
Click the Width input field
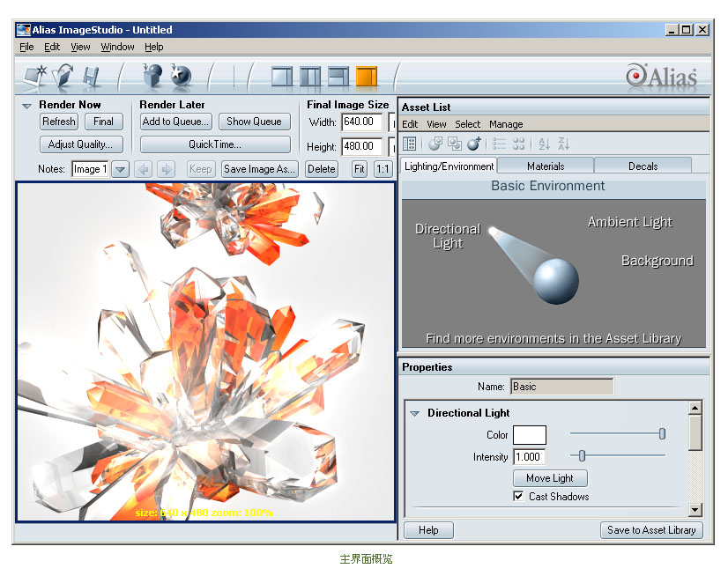(x=361, y=122)
